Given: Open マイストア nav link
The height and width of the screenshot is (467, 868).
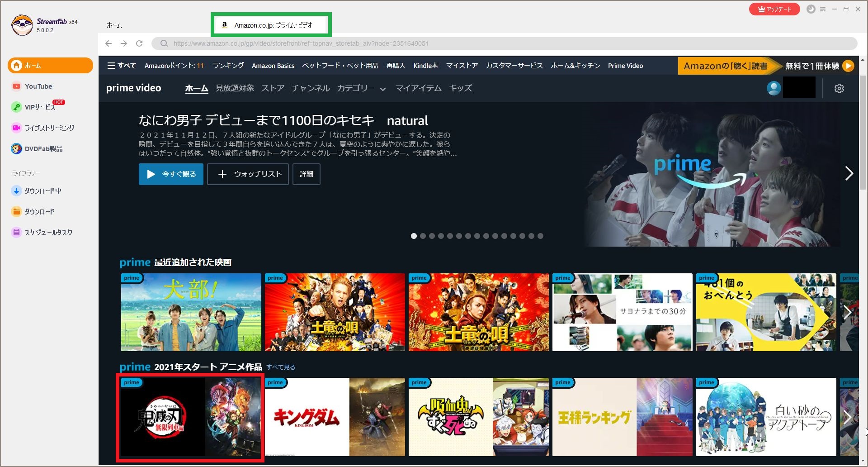Looking at the screenshot, I should [x=462, y=66].
